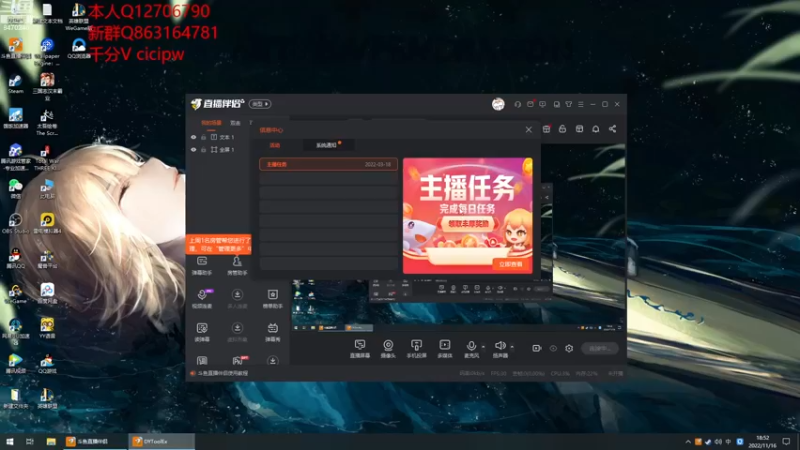The width and height of the screenshot is (800, 450).
Task: Select the second scene tab above layers
Action: coord(235,123)
